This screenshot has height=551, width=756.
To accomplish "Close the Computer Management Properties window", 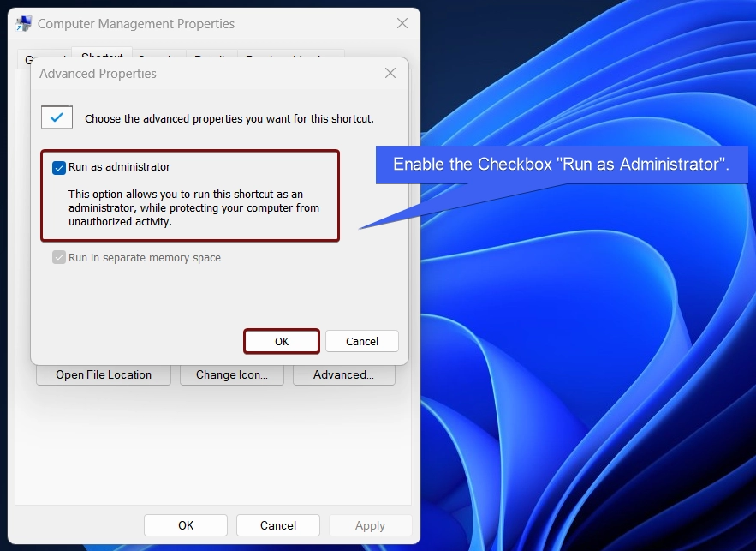I will (402, 23).
